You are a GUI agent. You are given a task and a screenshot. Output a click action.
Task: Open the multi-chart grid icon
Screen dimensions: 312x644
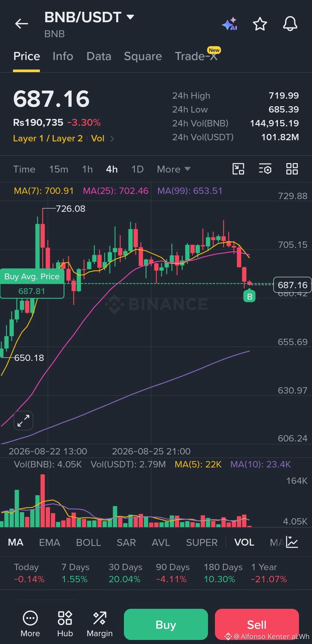pos(292,169)
